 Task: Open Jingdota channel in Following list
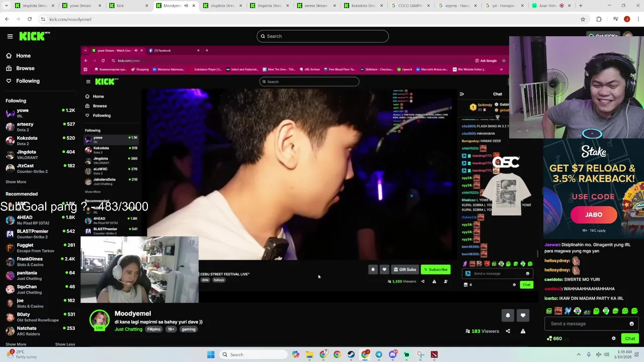(x=40, y=154)
